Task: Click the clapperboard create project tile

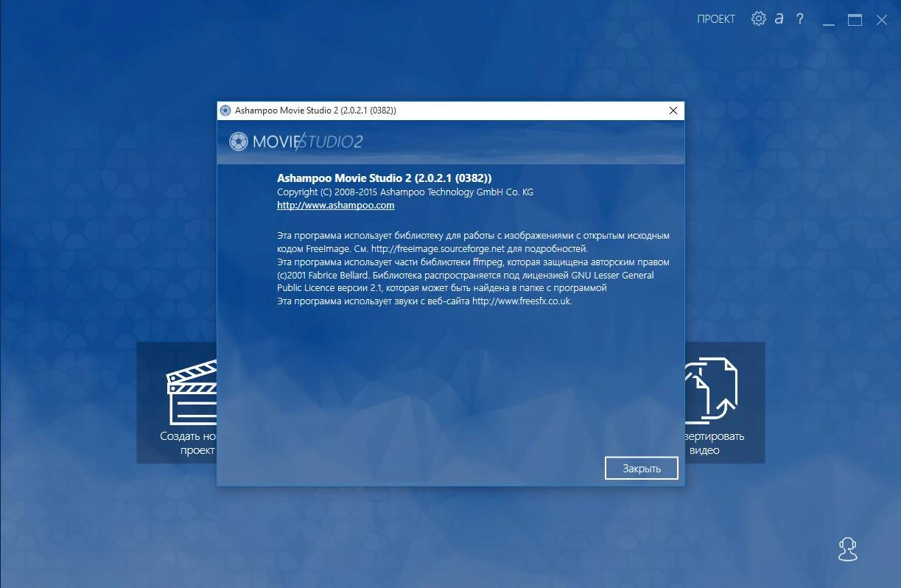Action: pyautogui.click(x=177, y=402)
